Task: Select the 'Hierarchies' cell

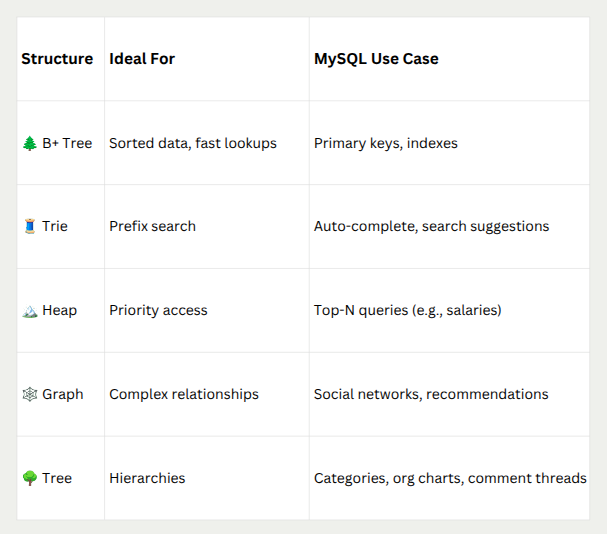Action: pos(147,478)
